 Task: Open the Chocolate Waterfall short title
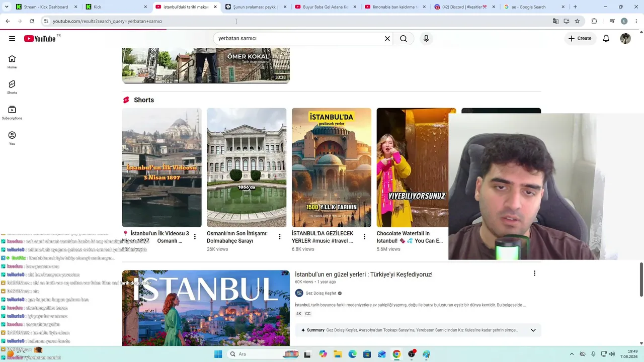tap(410, 237)
